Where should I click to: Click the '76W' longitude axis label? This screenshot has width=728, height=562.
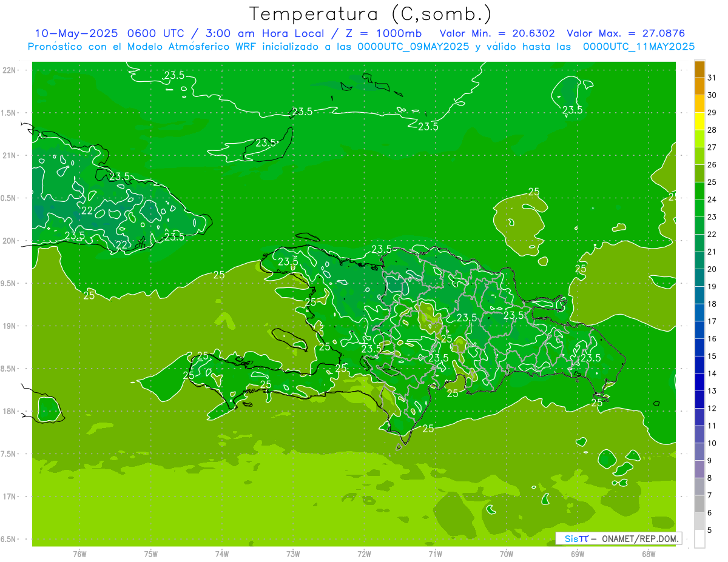coord(79,554)
